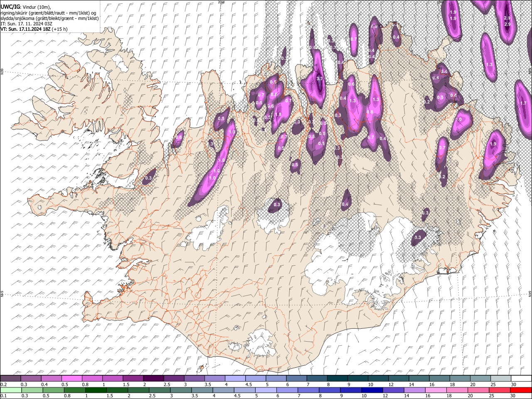Select the bright pink 0.5 swatch in the snow legend

72,378
